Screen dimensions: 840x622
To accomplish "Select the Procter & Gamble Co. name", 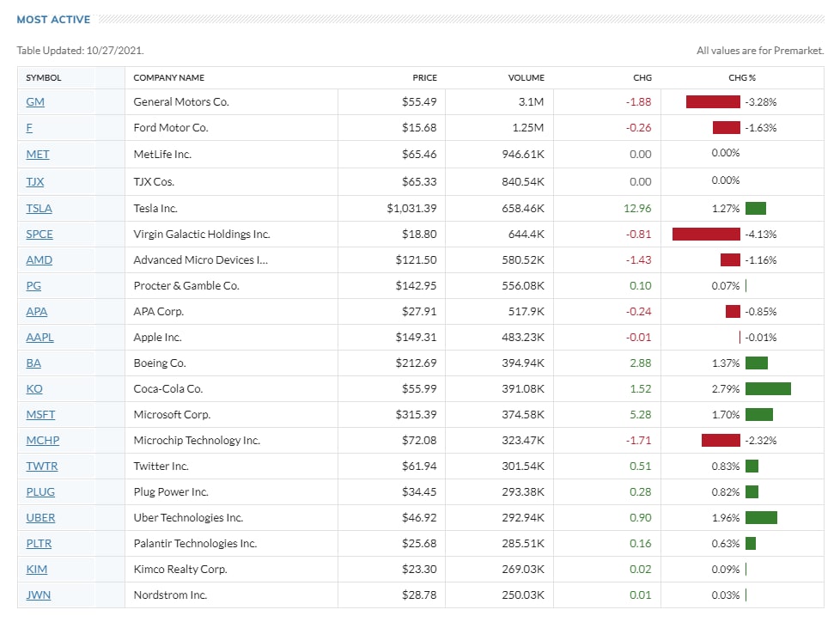I will [x=186, y=285].
